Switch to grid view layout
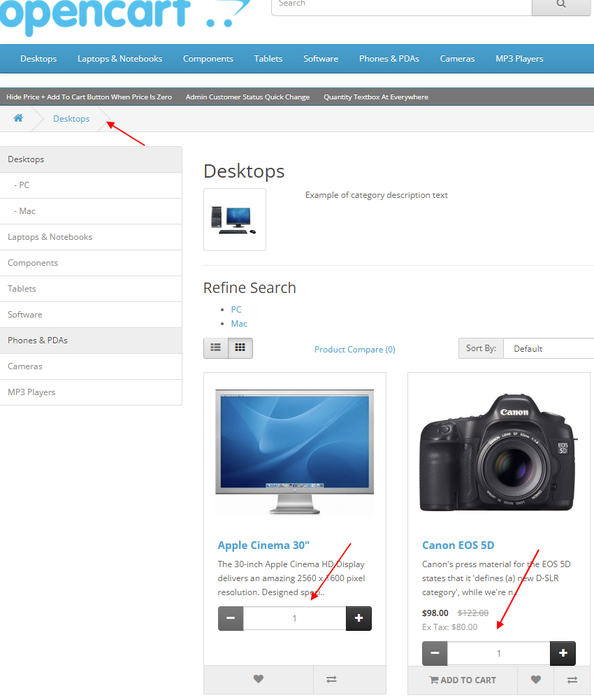This screenshot has height=700, width=594. [241, 348]
